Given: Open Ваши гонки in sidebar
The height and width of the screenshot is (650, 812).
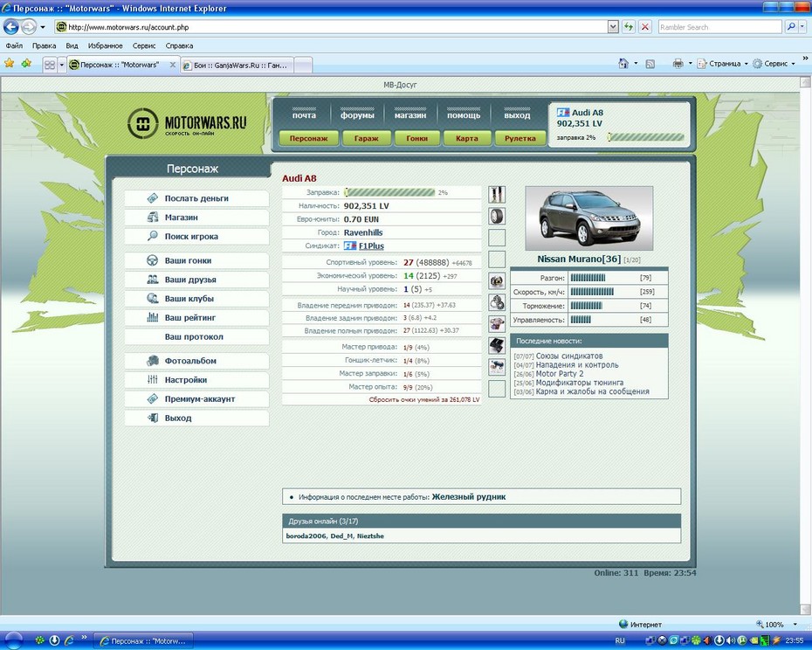Looking at the screenshot, I should pos(196,260).
